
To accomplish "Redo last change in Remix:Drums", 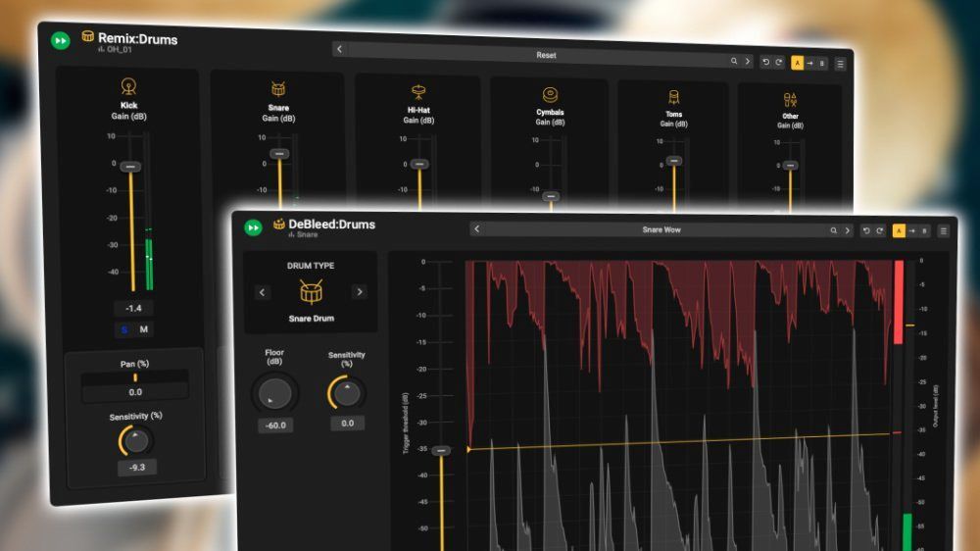I will point(779,62).
